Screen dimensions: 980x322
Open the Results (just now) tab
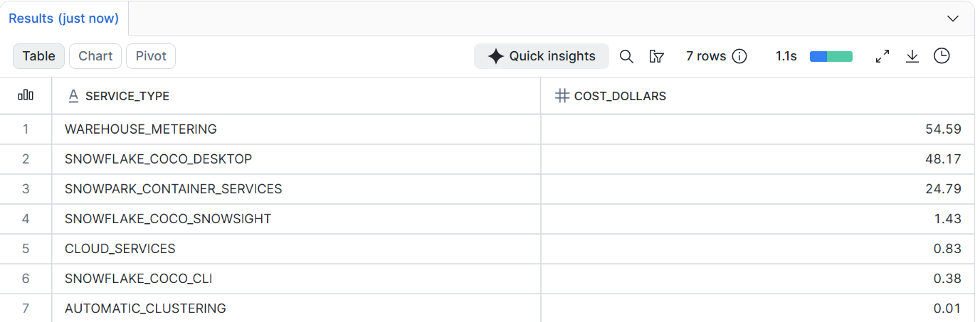tap(64, 18)
